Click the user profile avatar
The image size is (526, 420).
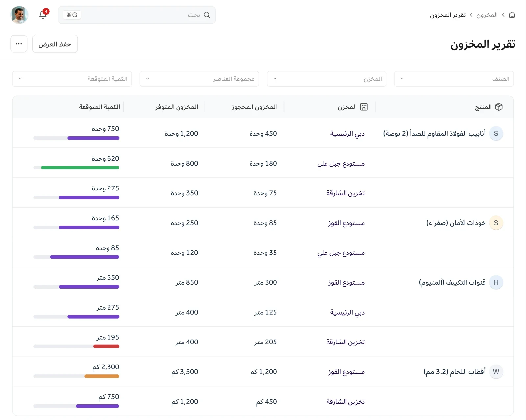coord(19,15)
